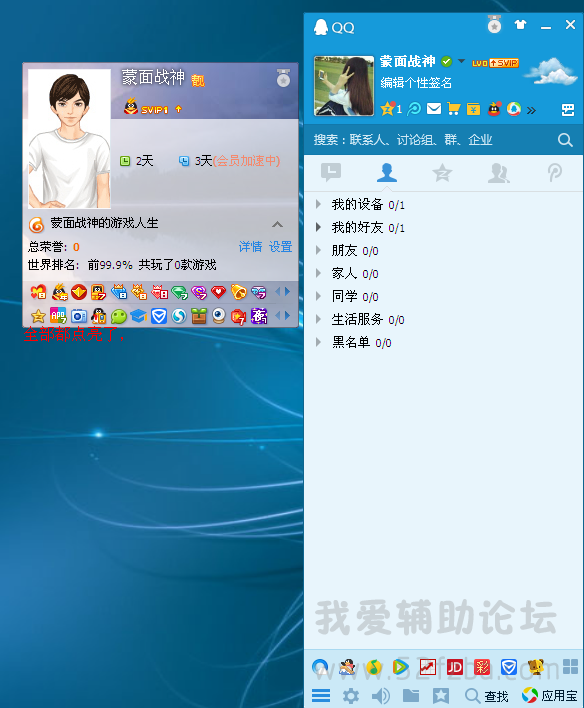Viewport: 584px width, 708px height.
Task: Open interface manager icon in QQ header
Action: coord(568,110)
